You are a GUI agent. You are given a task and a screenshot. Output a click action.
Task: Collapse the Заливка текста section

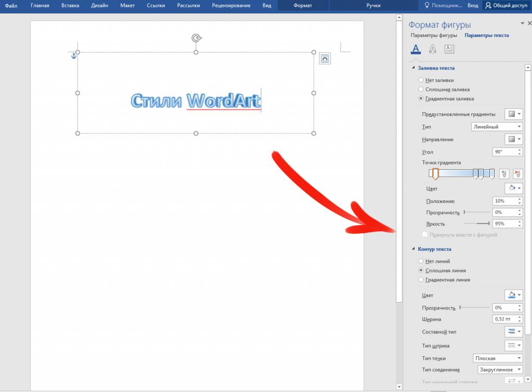click(x=413, y=68)
